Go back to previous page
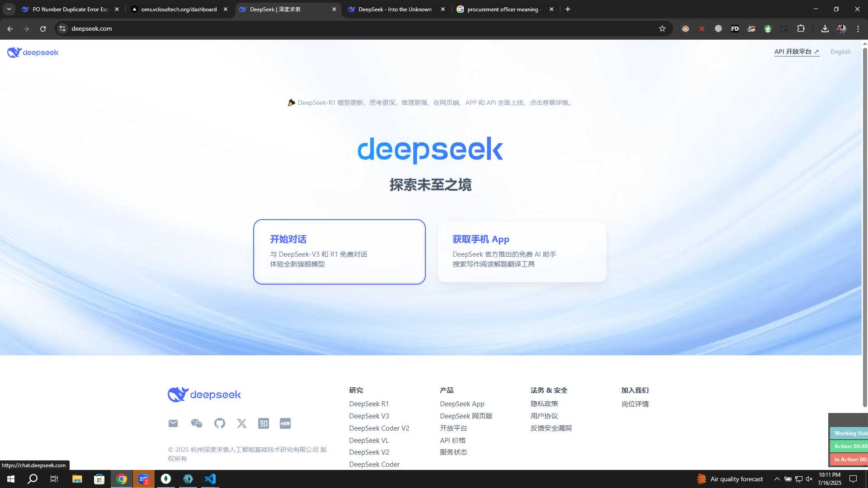 (x=10, y=28)
